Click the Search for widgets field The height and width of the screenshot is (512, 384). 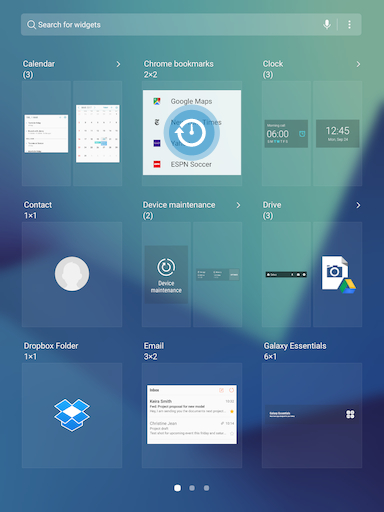tap(191, 25)
